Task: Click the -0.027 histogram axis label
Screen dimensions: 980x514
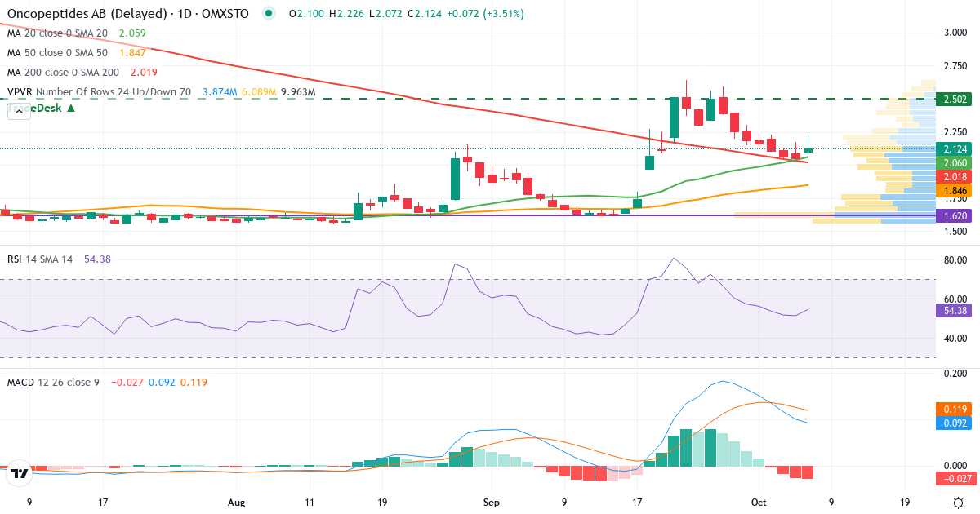Action: (x=955, y=478)
